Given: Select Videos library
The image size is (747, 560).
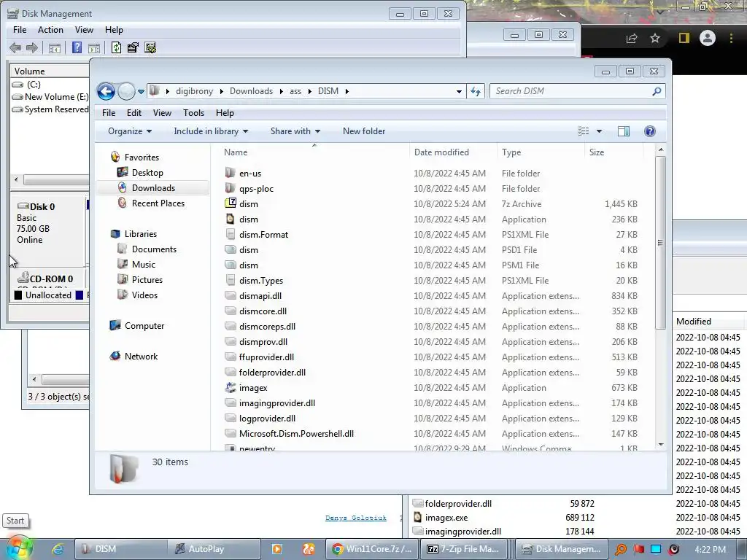Looking at the screenshot, I should pos(144,295).
